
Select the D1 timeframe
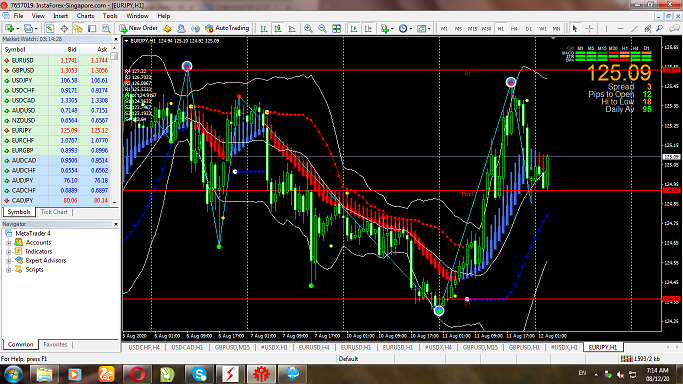pyautogui.click(x=528, y=28)
